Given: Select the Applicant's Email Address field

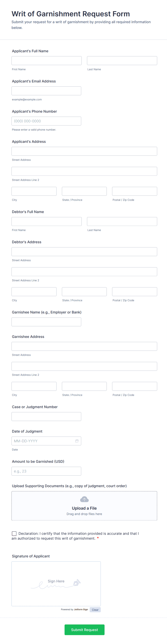Looking at the screenshot, I should coord(46,91).
